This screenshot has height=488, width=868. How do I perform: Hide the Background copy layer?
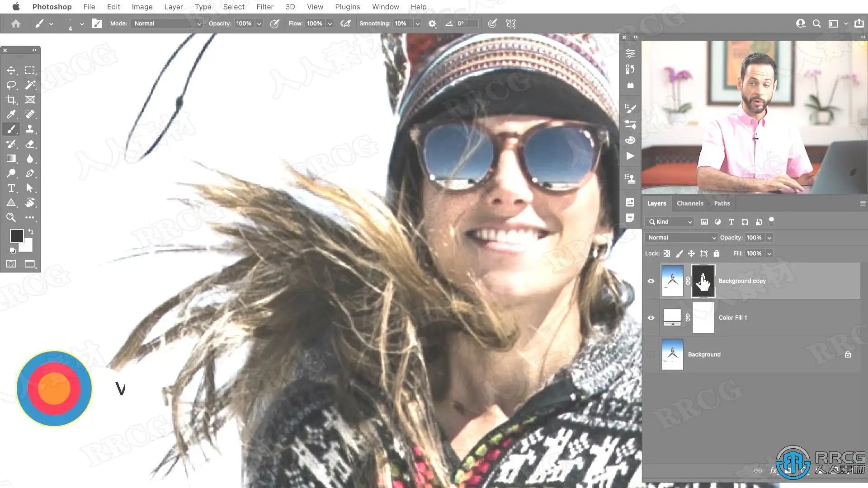[651, 281]
